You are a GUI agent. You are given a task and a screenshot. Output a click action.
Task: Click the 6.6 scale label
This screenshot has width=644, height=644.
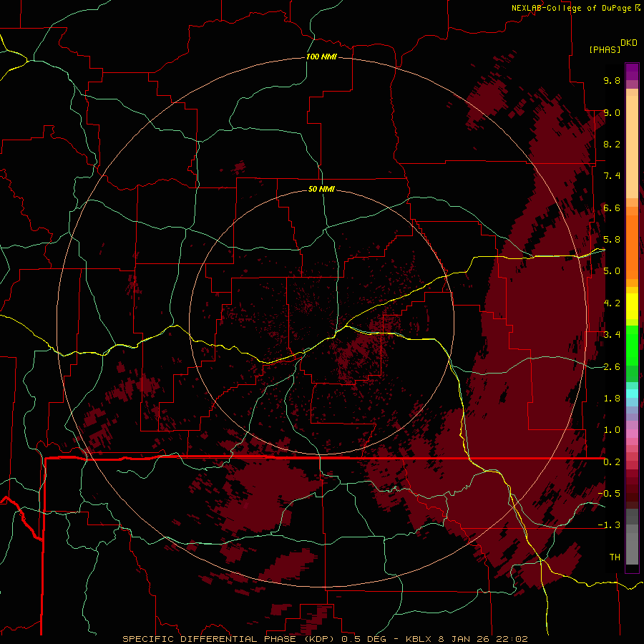[x=612, y=208]
